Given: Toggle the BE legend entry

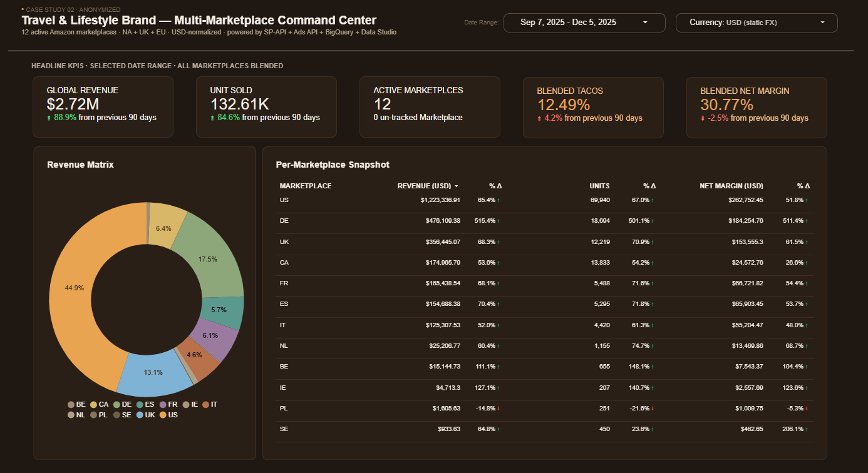Looking at the screenshot, I should 76,405.
